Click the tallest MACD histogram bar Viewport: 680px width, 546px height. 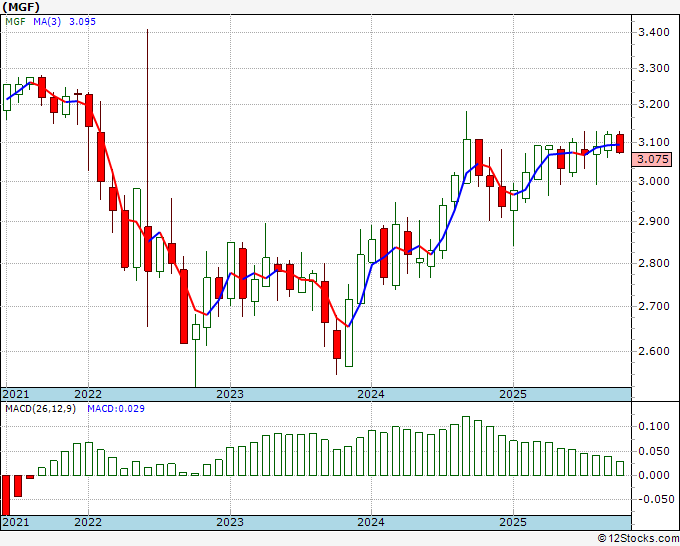coord(466,446)
